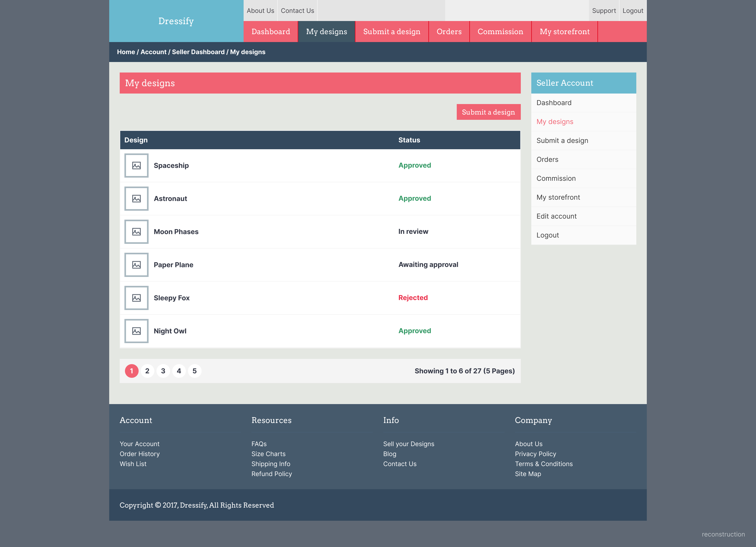Open Size Charts in the footer
756x547 pixels.
coord(268,454)
